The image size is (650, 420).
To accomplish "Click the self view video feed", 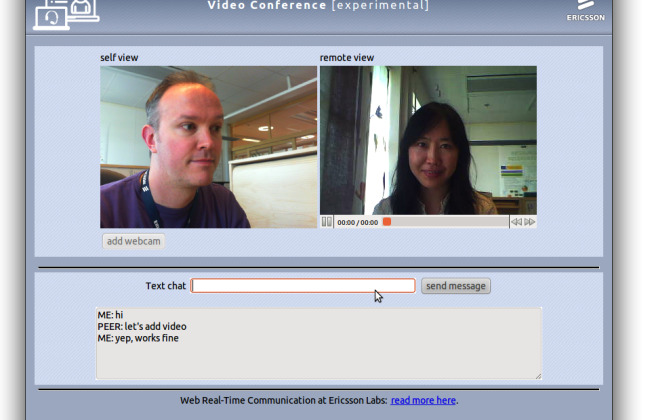I will coord(208,147).
